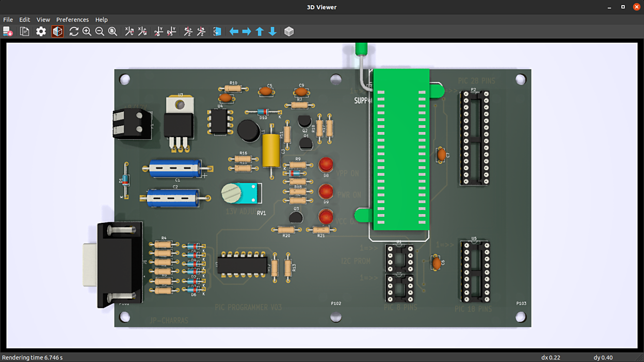Image resolution: width=644 pixels, height=362 pixels.
Task: Open the View menu
Action: point(43,20)
